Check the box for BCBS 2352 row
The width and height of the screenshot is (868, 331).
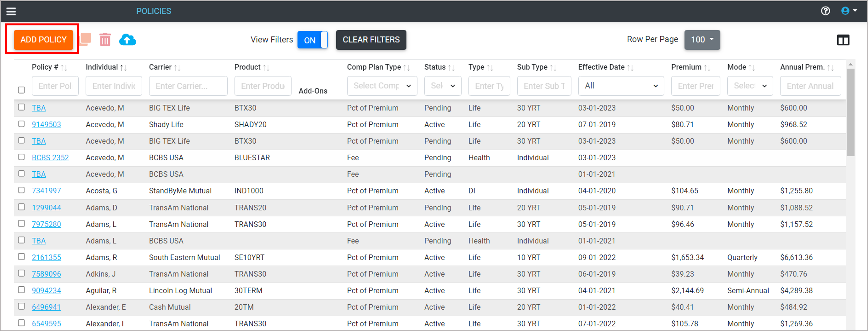pyautogui.click(x=21, y=157)
